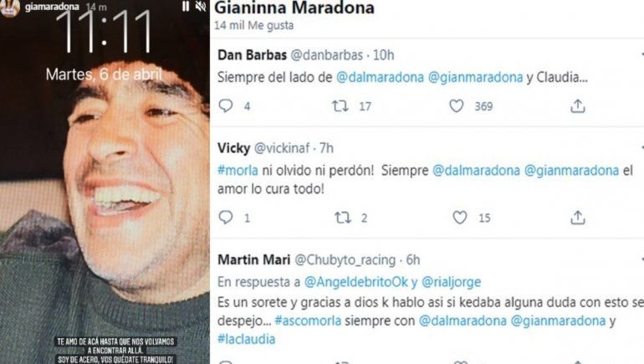Share the Dan Barbas tweet
The image size is (644, 364).
click(577, 106)
